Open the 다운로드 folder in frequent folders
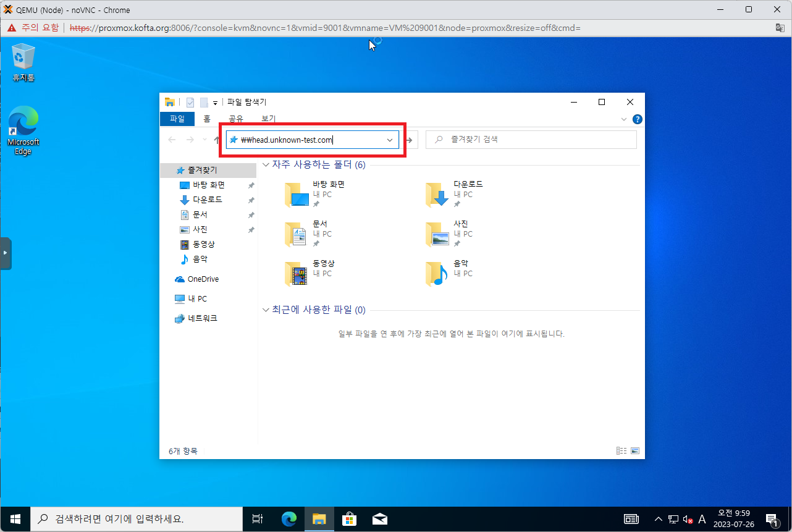 coord(439,194)
